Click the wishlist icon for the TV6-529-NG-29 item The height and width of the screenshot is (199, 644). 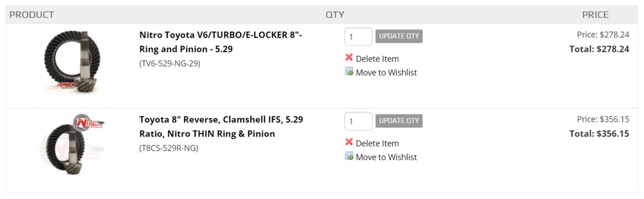[349, 72]
